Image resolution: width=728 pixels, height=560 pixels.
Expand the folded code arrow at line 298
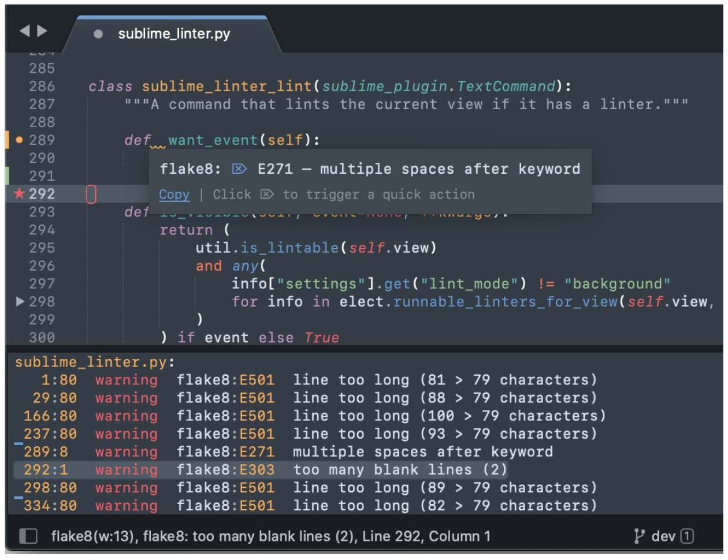point(20,301)
